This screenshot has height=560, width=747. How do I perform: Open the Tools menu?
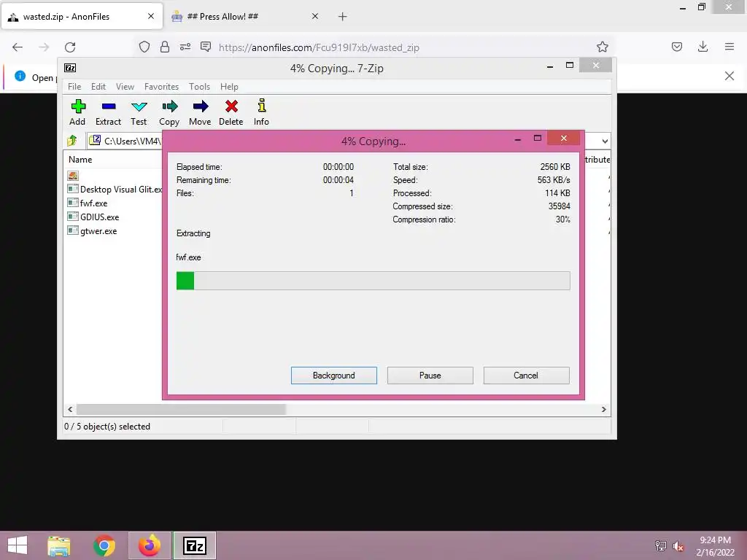tap(199, 87)
